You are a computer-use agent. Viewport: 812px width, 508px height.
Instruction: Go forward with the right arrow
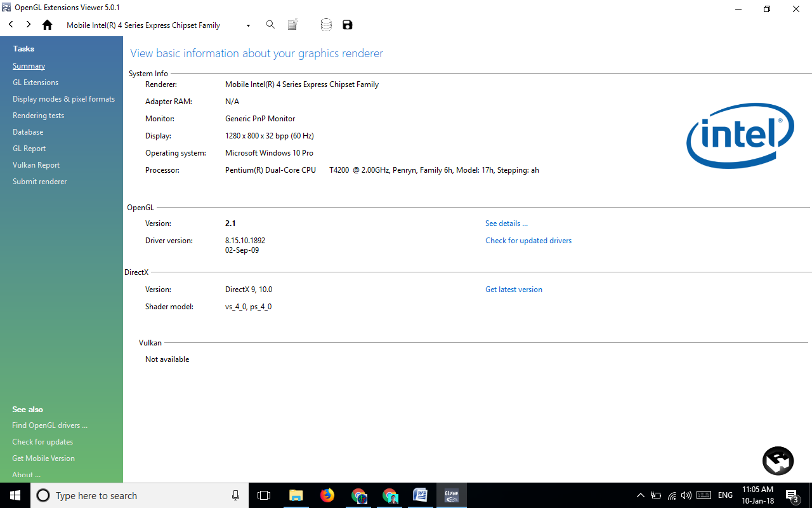tap(29, 25)
